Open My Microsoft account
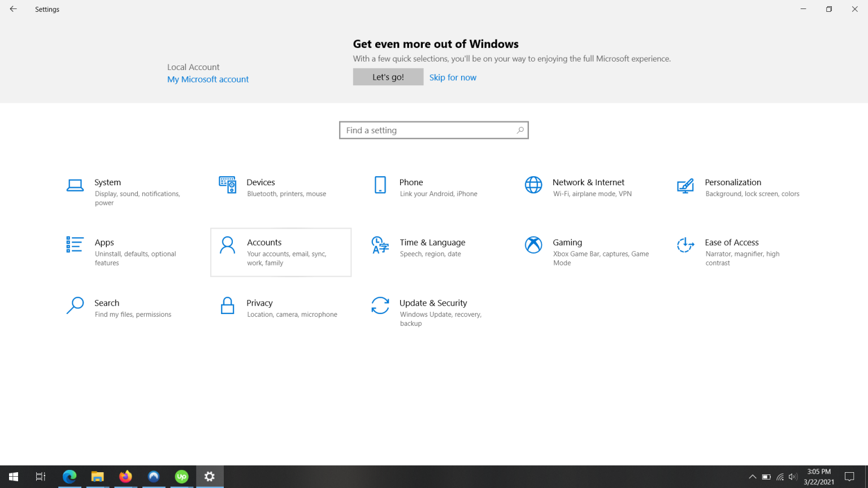The width and height of the screenshot is (868, 488). (x=208, y=79)
